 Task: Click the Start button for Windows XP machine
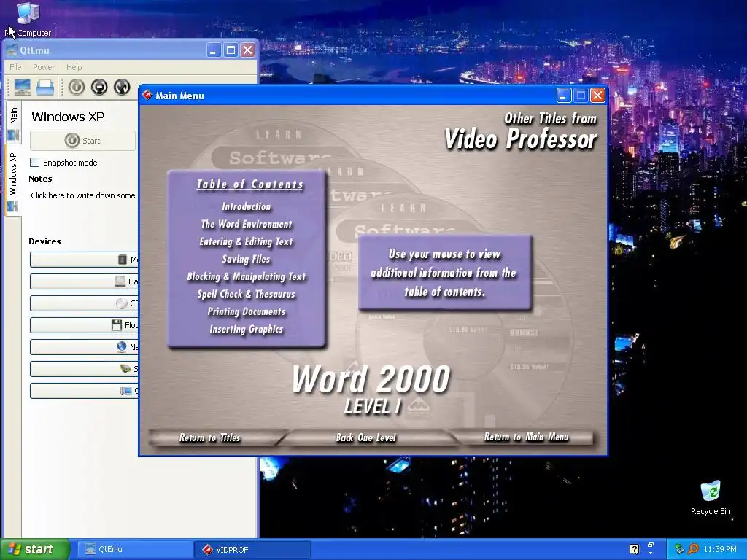82,141
